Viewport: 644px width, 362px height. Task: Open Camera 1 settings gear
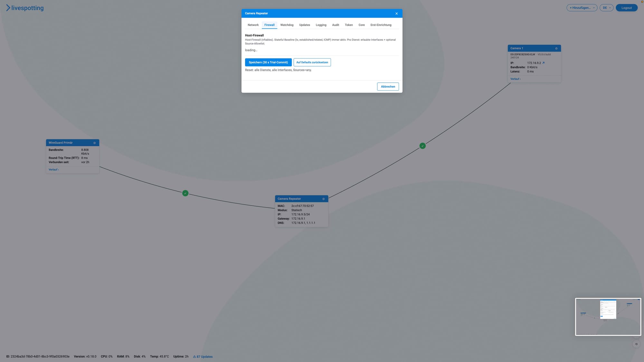pyautogui.click(x=556, y=48)
